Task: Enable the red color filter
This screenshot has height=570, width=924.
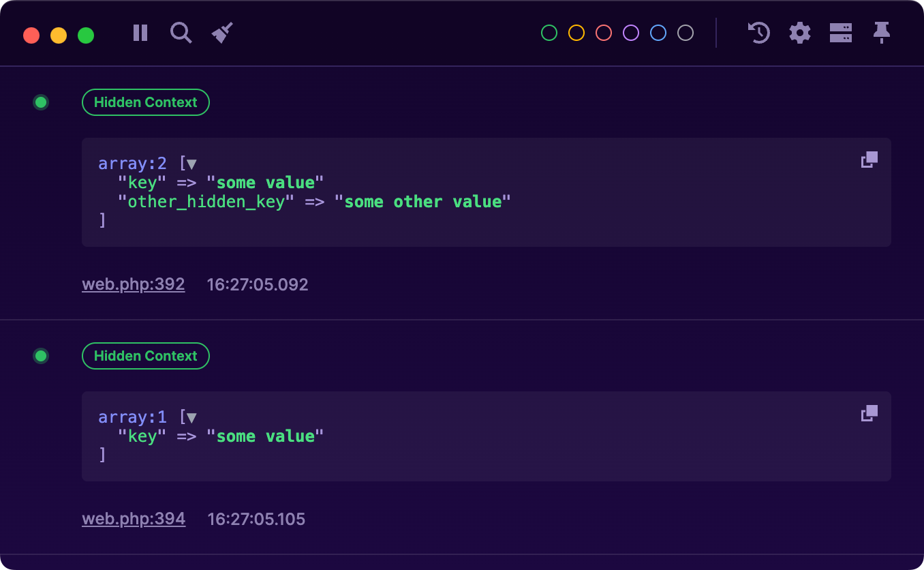Action: click(x=603, y=32)
